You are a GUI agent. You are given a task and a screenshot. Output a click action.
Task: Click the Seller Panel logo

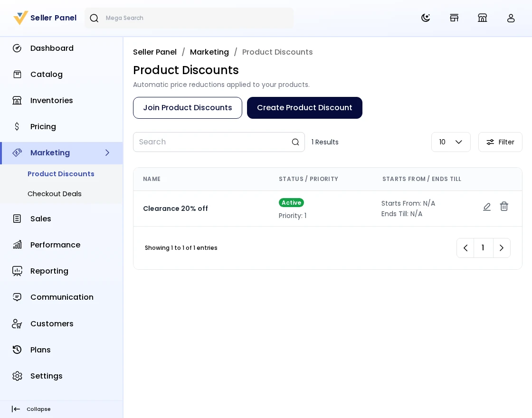[45, 18]
